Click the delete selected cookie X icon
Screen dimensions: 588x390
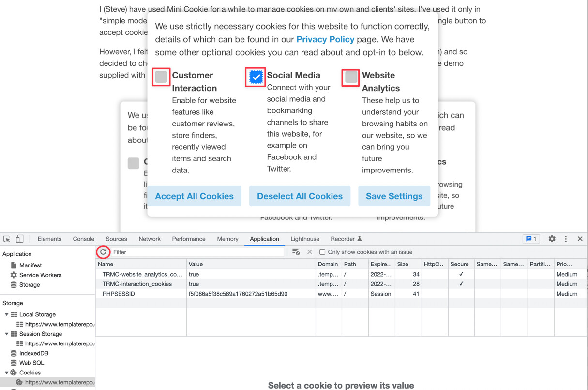310,252
